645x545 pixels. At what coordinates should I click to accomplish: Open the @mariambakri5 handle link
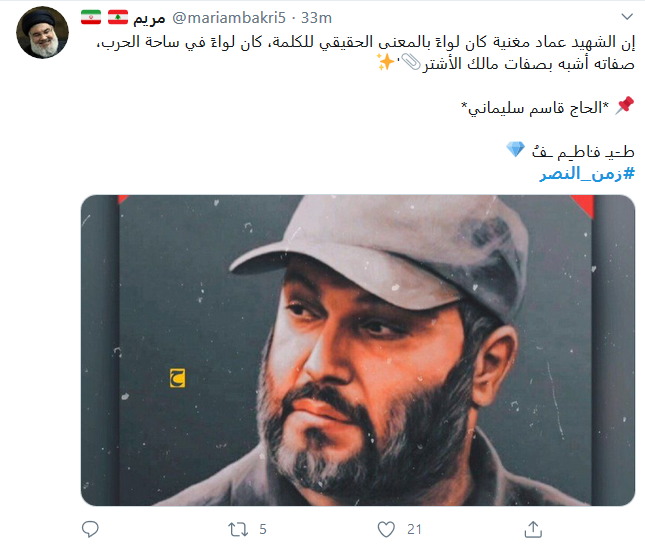point(229,18)
